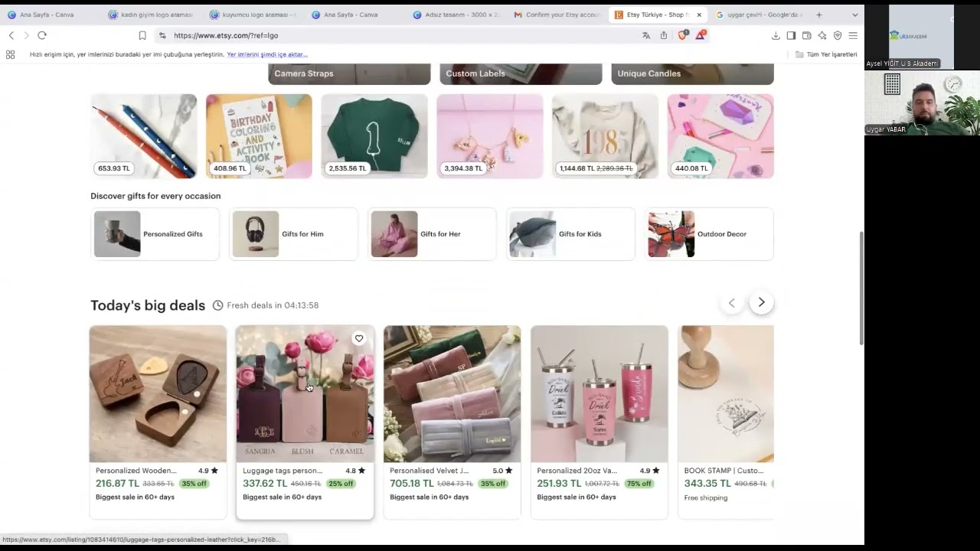Reload the Etsy page
This screenshot has width=980, height=551.
click(42, 35)
